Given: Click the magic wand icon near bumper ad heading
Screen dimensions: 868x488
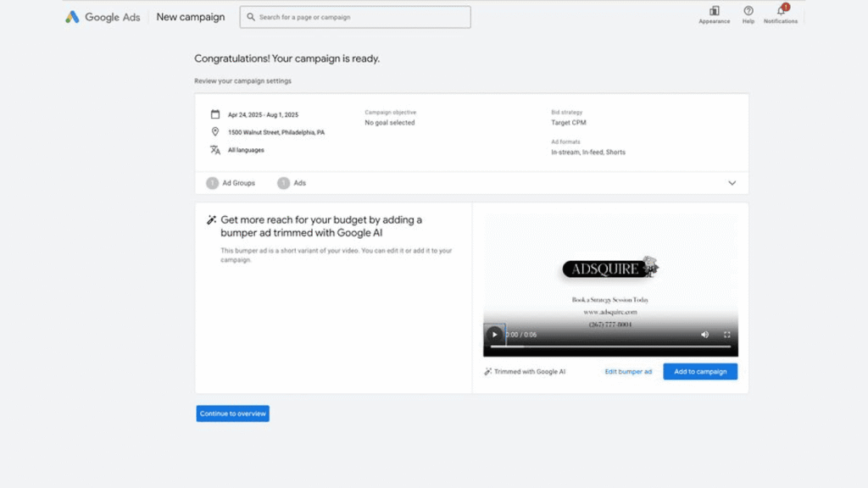Looking at the screenshot, I should pyautogui.click(x=211, y=219).
